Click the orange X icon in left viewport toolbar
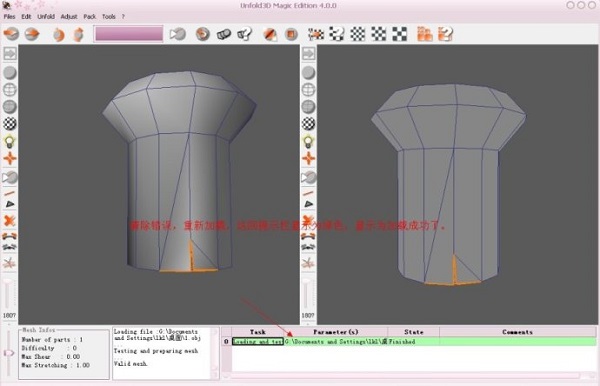The width and height of the screenshot is (600, 386). [10, 221]
